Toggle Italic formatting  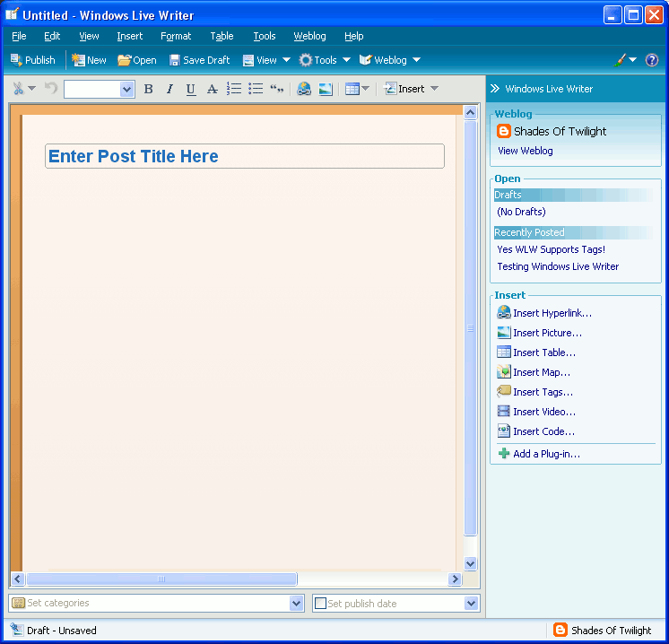click(169, 89)
